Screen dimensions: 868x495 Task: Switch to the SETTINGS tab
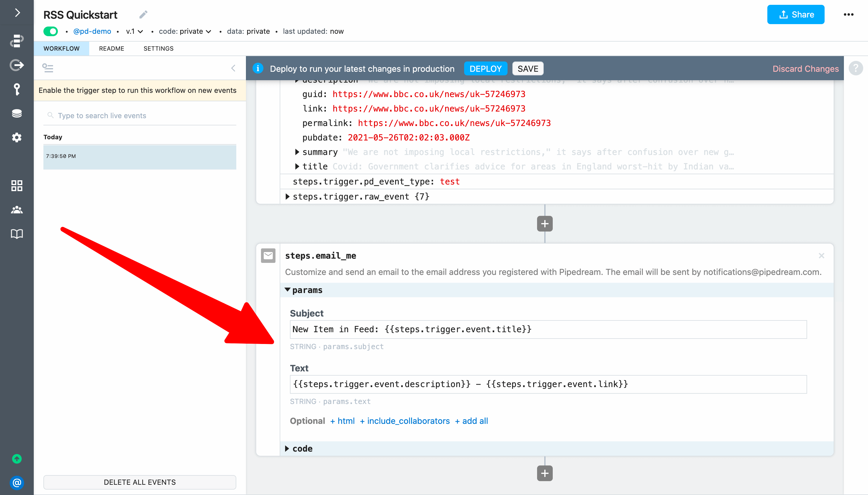tap(158, 49)
